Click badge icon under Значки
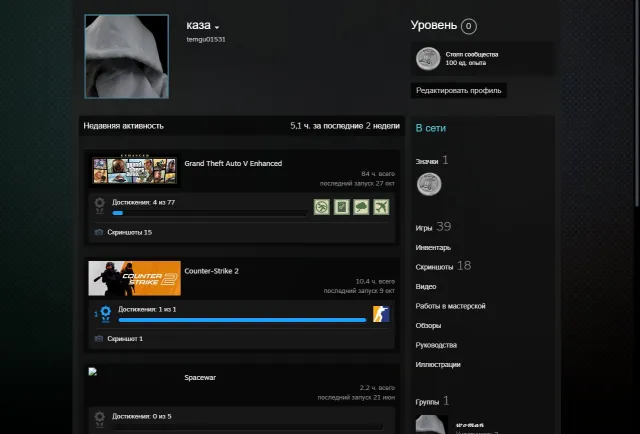The image size is (640, 434). point(429,184)
